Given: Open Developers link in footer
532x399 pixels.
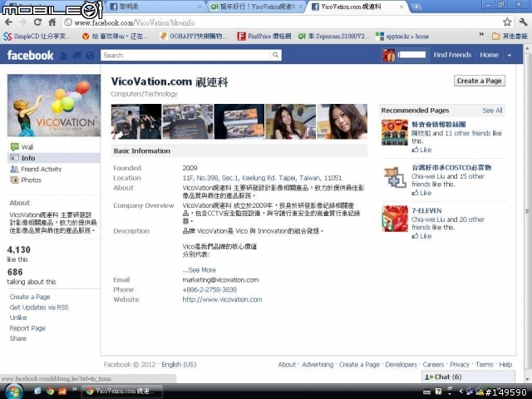Looking at the screenshot, I should point(401,364).
